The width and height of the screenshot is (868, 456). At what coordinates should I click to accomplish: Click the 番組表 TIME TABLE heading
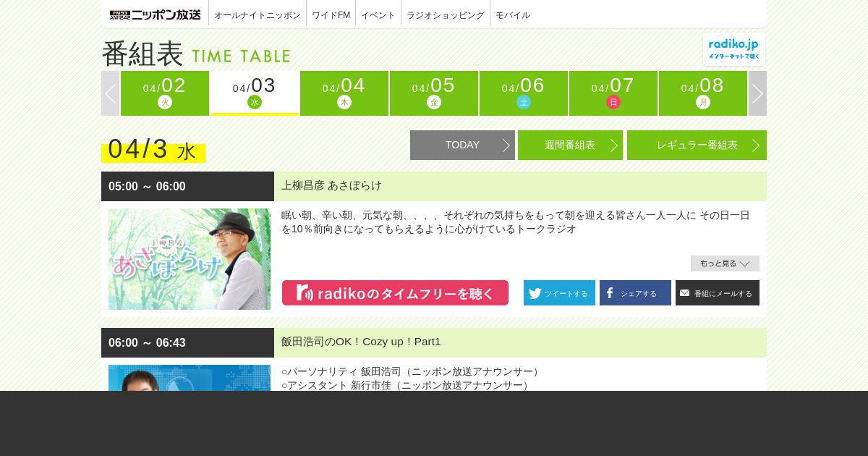tap(196, 54)
